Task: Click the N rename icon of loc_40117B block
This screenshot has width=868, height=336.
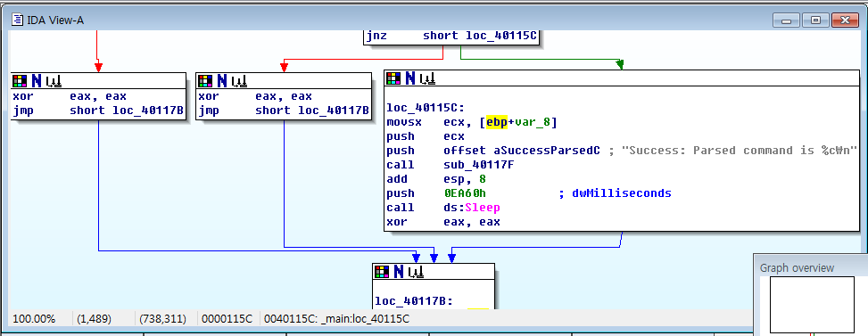Action: pos(399,271)
